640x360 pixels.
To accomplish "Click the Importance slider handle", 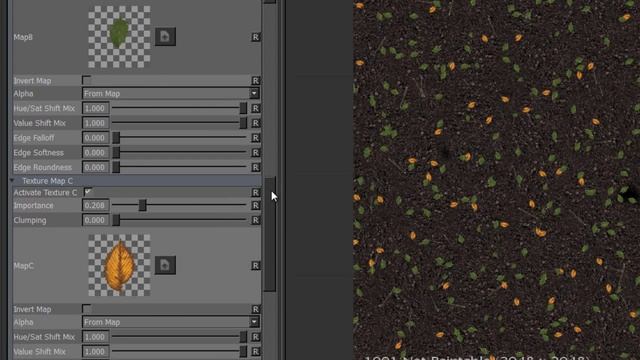I will (x=142, y=205).
